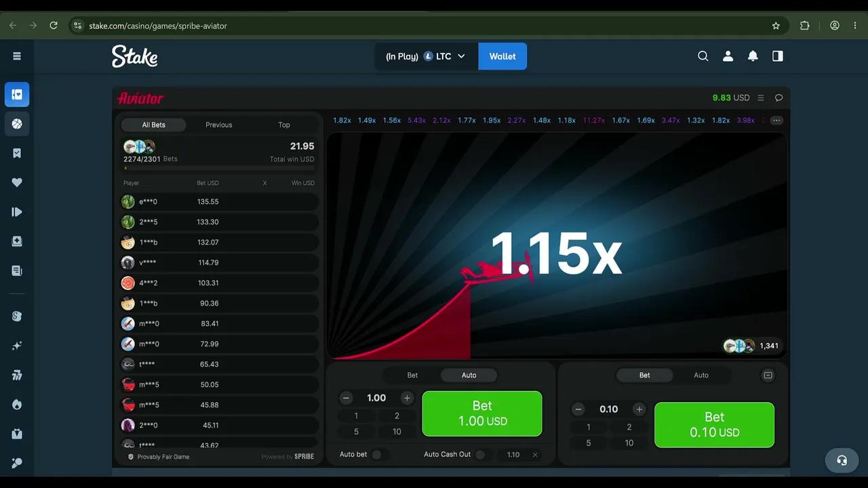Toggle the side panel icon in the header

pyautogui.click(x=778, y=56)
